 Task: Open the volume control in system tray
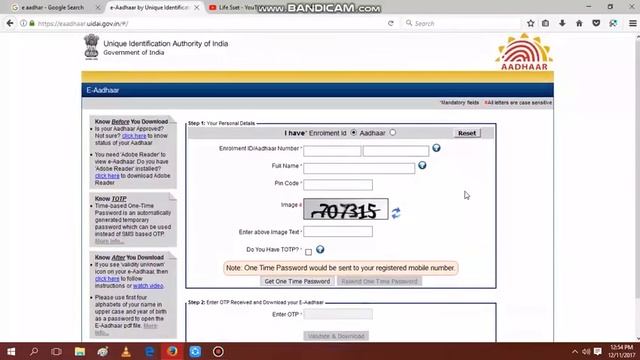pyautogui.click(x=586, y=351)
